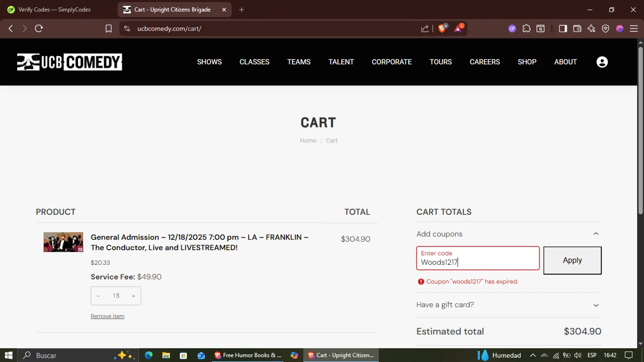Open the SHOWS menu
The height and width of the screenshot is (362, 644).
210,62
